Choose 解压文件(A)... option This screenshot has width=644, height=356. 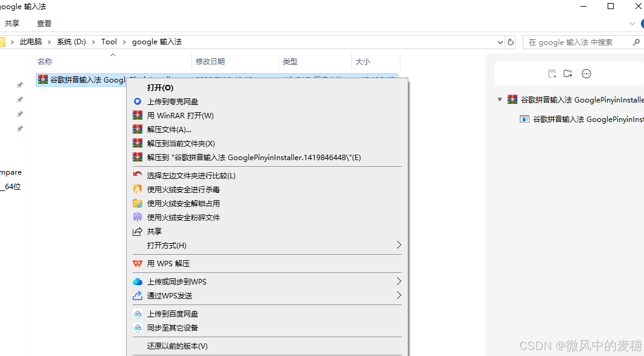(x=169, y=130)
